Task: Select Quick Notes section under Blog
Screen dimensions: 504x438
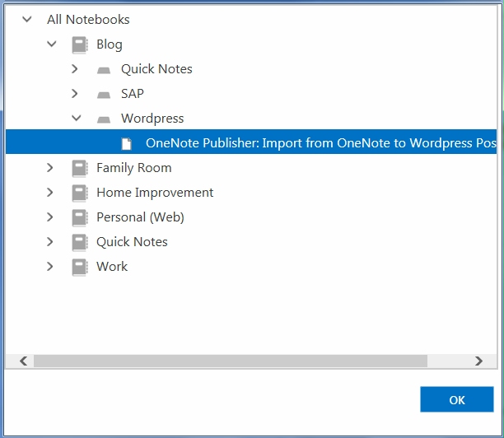Action: (x=156, y=69)
